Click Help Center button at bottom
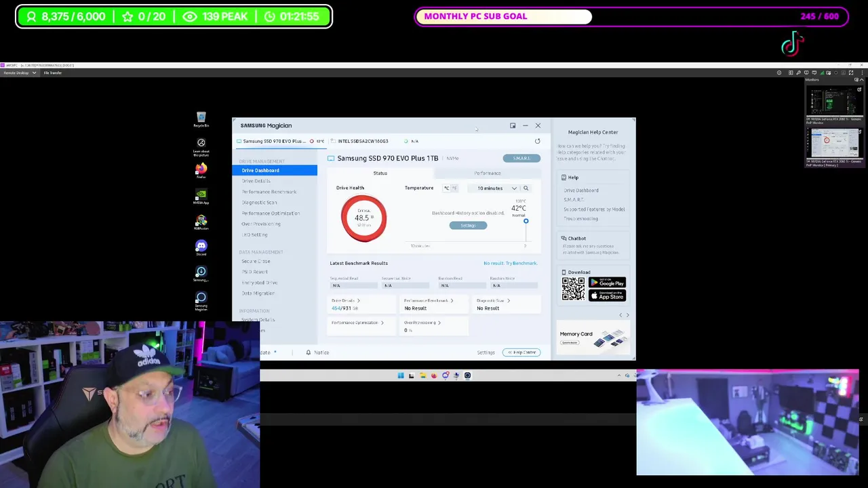The height and width of the screenshot is (488, 868). click(521, 352)
